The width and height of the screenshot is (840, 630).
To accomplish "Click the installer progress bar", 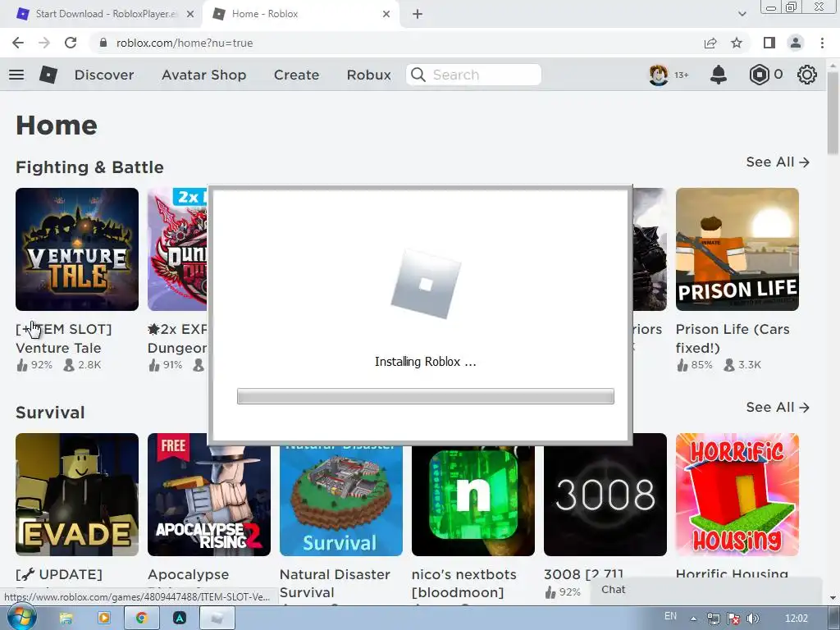I will click(x=426, y=396).
